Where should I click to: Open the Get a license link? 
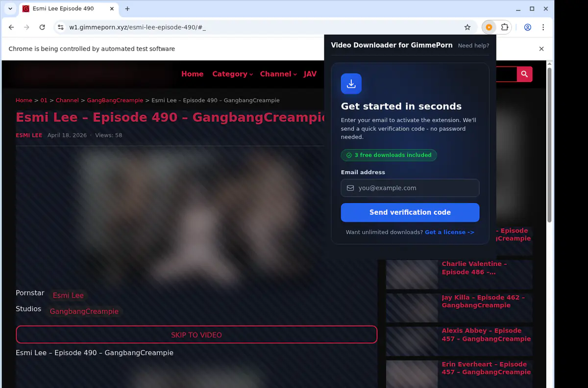coord(449,232)
